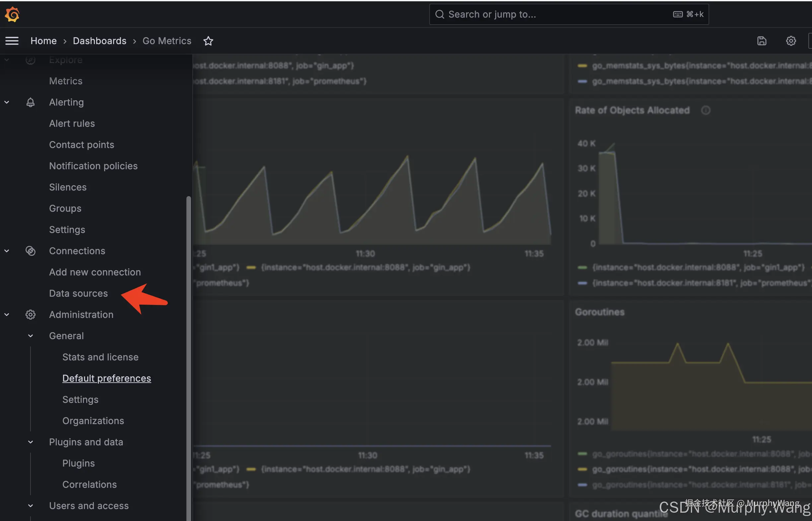This screenshot has width=812, height=521.
Task: Open Default preferences link
Action: tap(106, 378)
